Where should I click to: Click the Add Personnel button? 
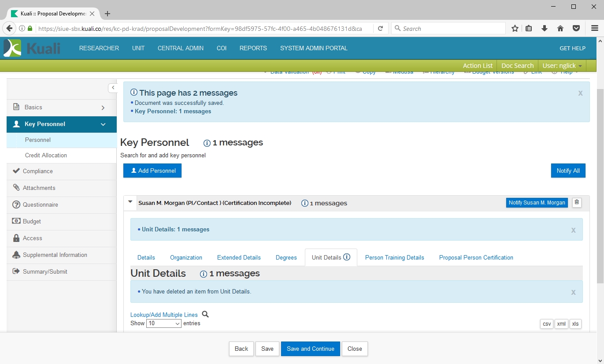(x=152, y=171)
